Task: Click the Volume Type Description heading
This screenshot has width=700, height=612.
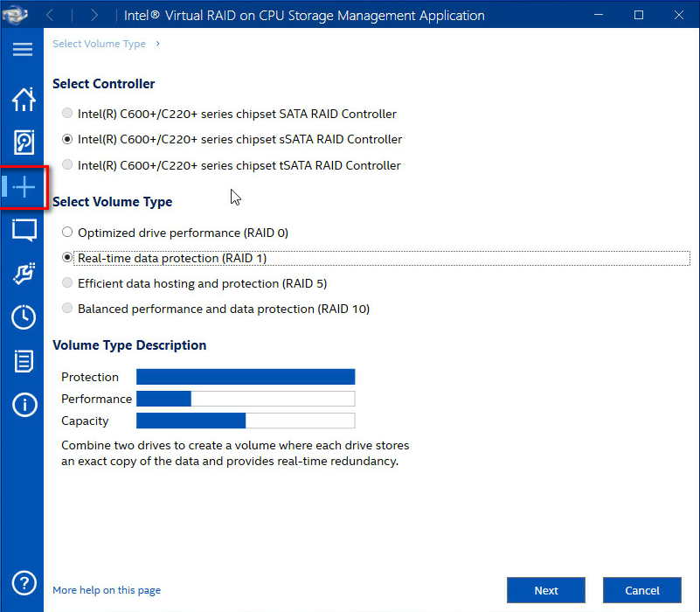Action: tap(129, 345)
